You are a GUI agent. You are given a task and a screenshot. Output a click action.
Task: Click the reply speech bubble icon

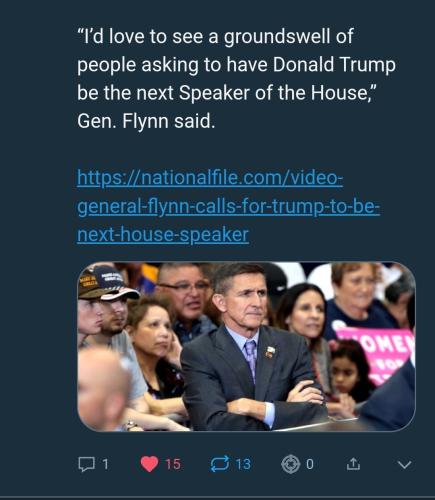coord(86,464)
